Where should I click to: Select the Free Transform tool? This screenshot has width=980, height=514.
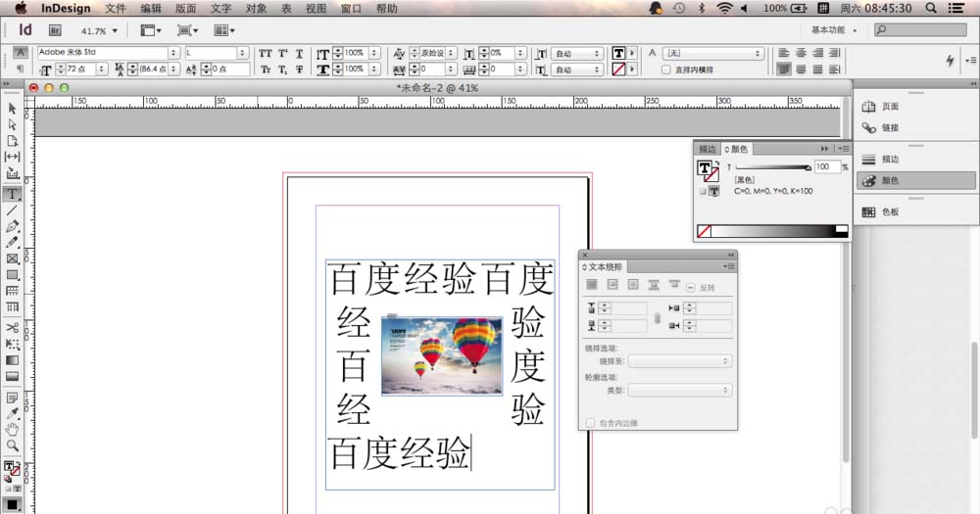pyautogui.click(x=12, y=344)
